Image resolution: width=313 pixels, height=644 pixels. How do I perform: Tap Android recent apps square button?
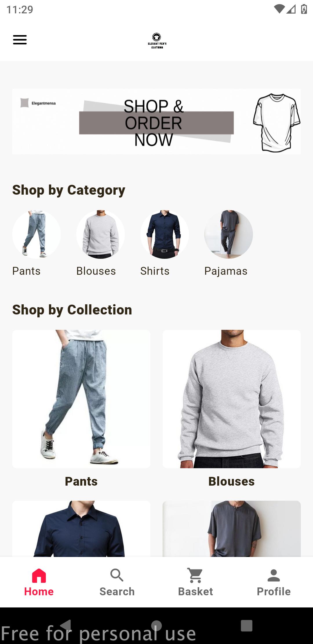tap(247, 625)
